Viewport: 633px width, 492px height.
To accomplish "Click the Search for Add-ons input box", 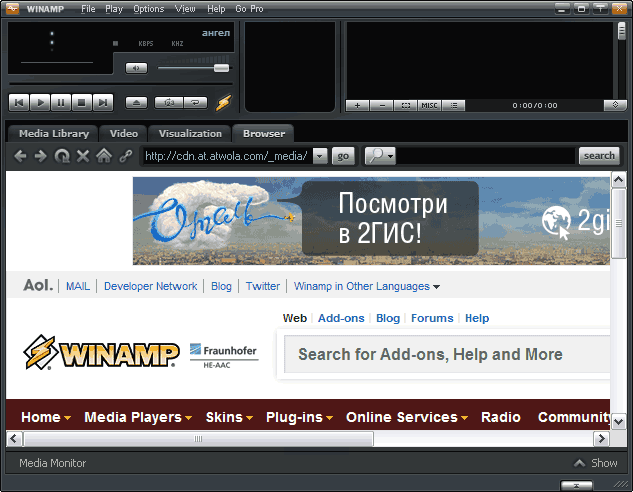I will pos(447,354).
